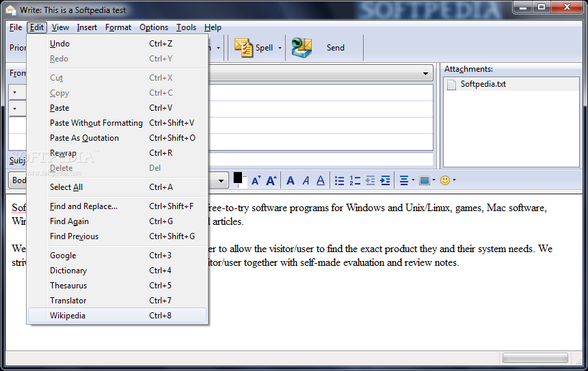This screenshot has height=371, width=588.
Task: Choose Find Previous menu entry
Action: pyautogui.click(x=118, y=236)
